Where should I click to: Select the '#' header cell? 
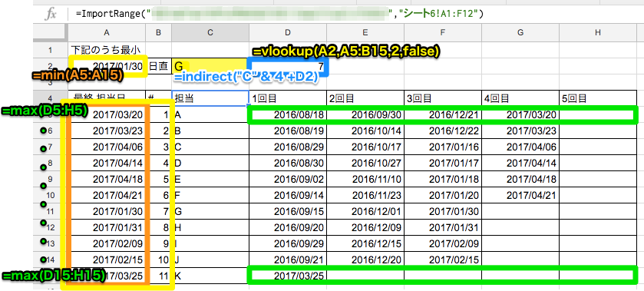click(159, 98)
